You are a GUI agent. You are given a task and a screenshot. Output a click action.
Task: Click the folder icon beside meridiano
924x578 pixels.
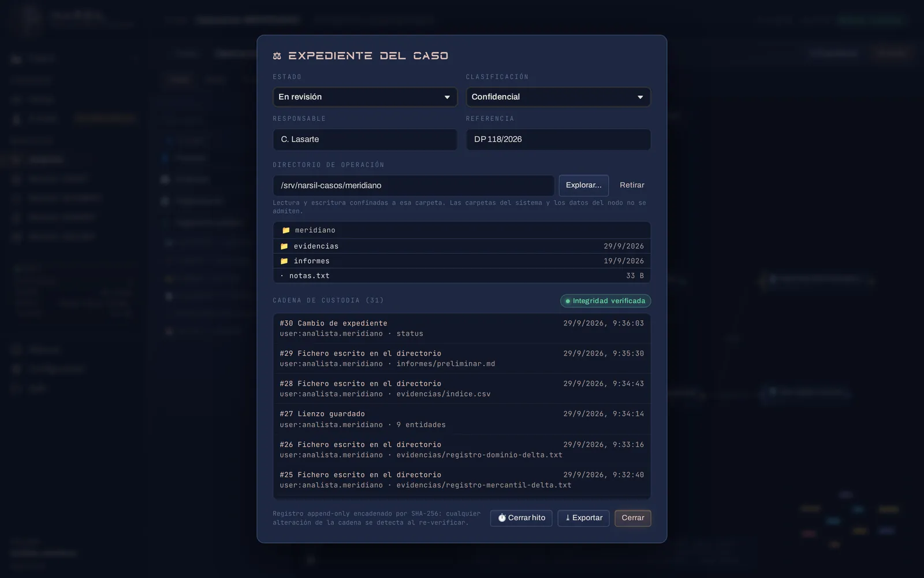pyautogui.click(x=286, y=230)
